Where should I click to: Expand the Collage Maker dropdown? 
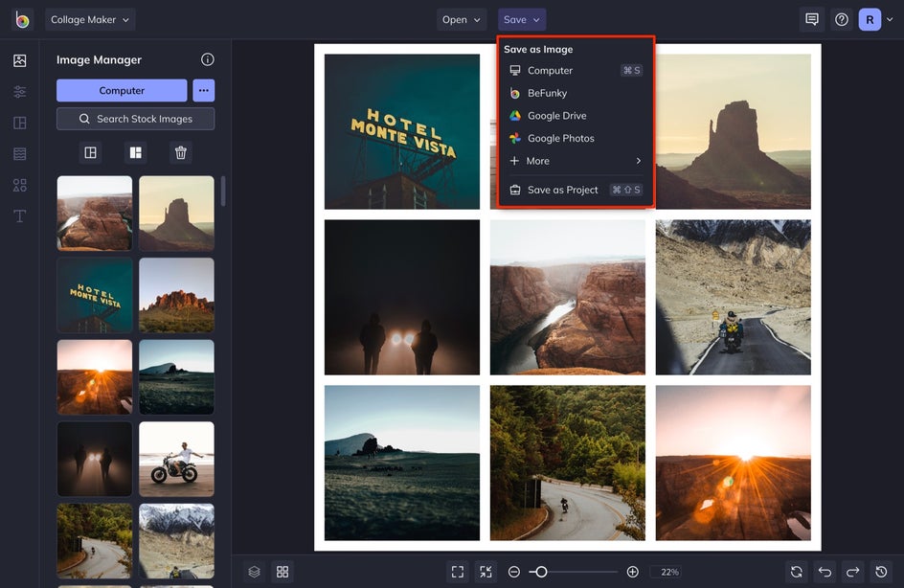point(90,19)
